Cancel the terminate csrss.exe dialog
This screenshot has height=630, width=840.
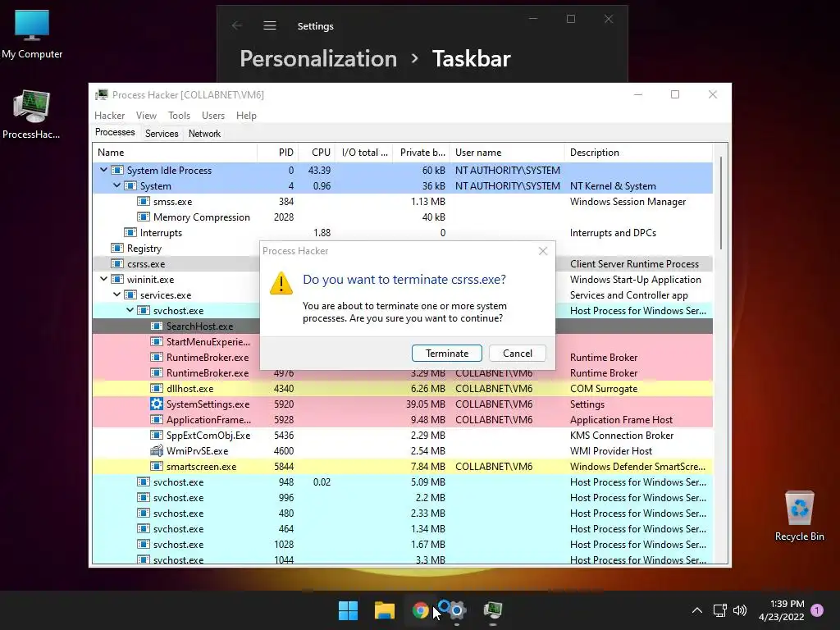pyautogui.click(x=518, y=353)
